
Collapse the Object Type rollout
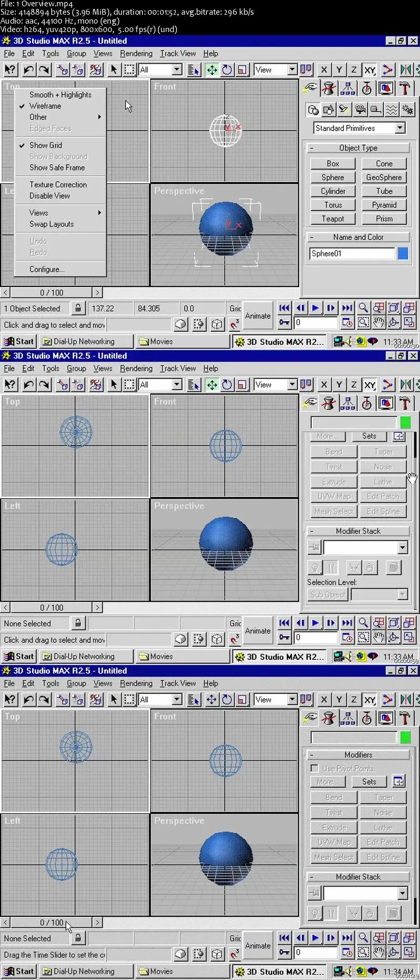(358, 148)
